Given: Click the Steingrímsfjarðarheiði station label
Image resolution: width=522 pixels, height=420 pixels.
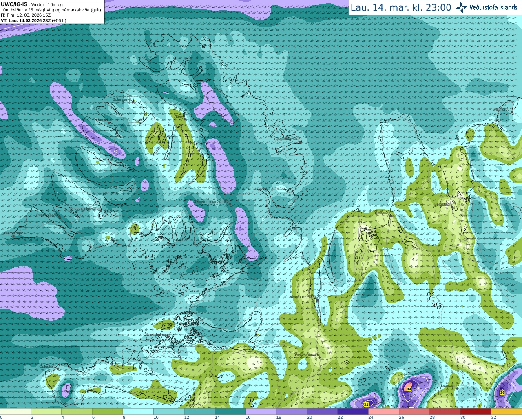Looking at the screenshot, I should 211,201.
